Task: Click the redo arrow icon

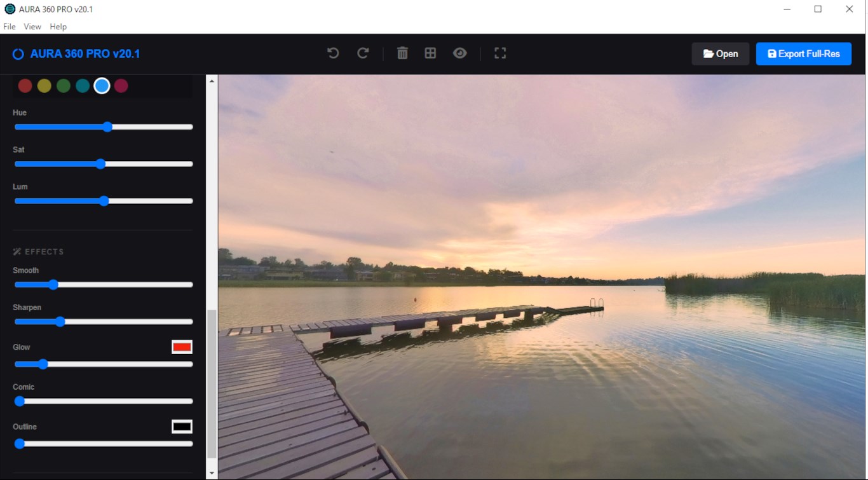Action: [363, 53]
